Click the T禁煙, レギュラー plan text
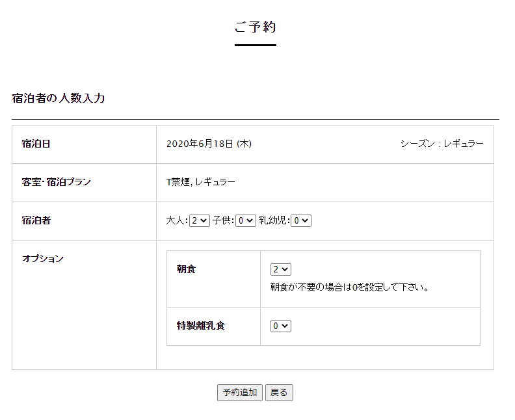Screen dimensions: 515x420 click(201, 182)
